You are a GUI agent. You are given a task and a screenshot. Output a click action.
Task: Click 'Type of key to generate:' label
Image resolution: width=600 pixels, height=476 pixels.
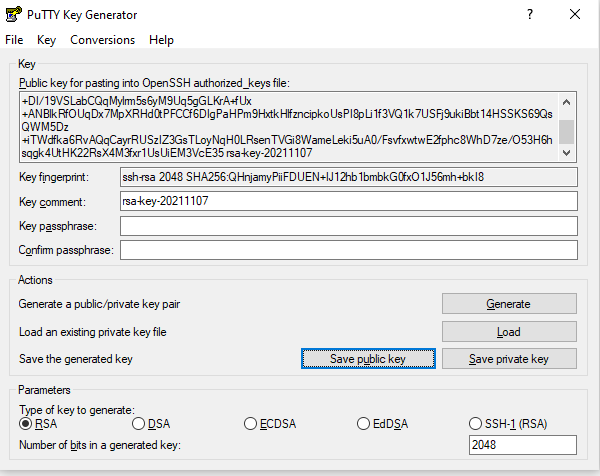(77, 410)
